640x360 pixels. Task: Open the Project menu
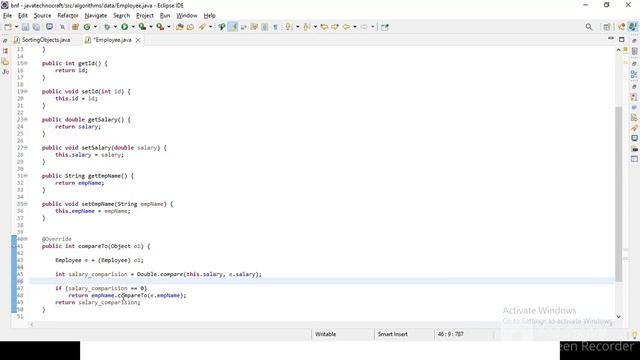(x=144, y=16)
